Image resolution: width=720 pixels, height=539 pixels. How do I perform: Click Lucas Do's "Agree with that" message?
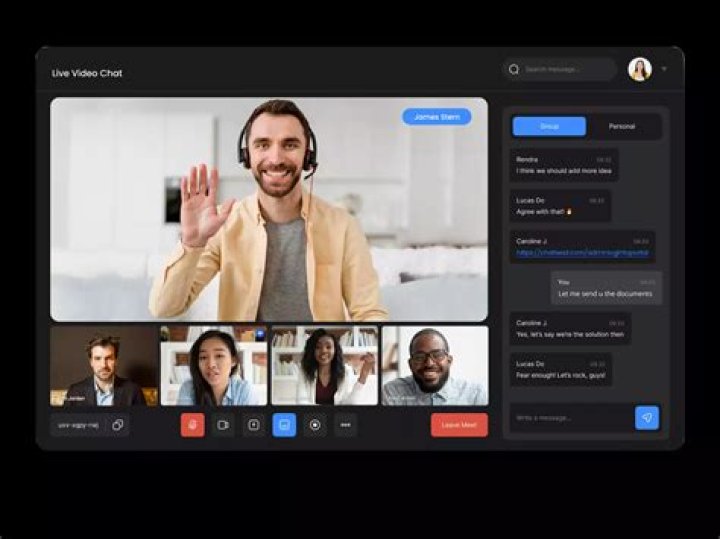[560, 206]
